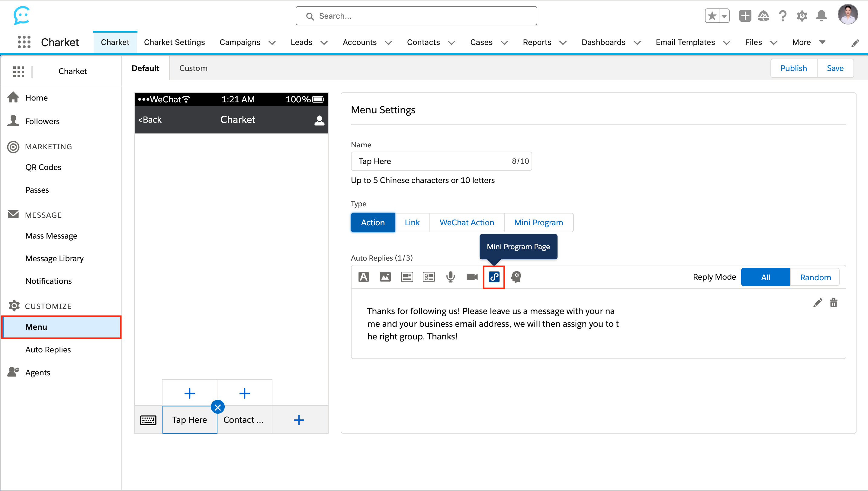Expand the Email Templates menu chevron

[x=727, y=43]
